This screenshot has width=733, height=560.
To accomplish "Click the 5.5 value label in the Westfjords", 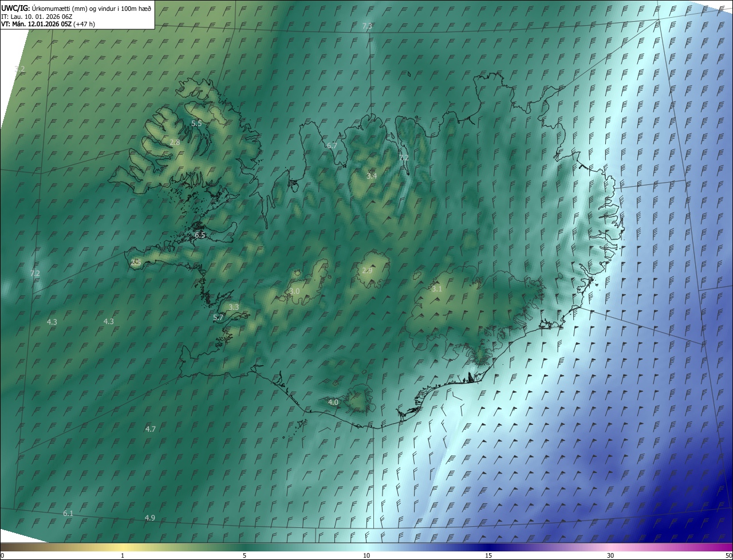I will pyautogui.click(x=196, y=123).
